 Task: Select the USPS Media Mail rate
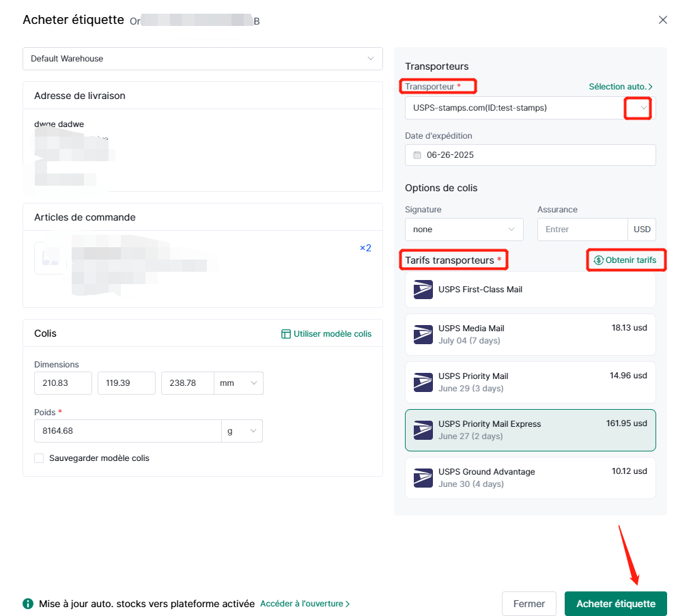pos(531,335)
